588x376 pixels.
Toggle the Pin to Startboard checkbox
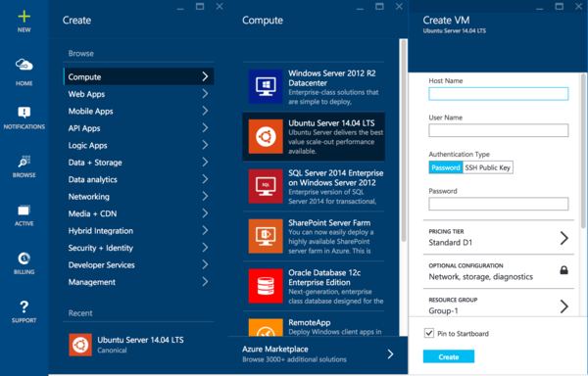pyautogui.click(x=429, y=333)
